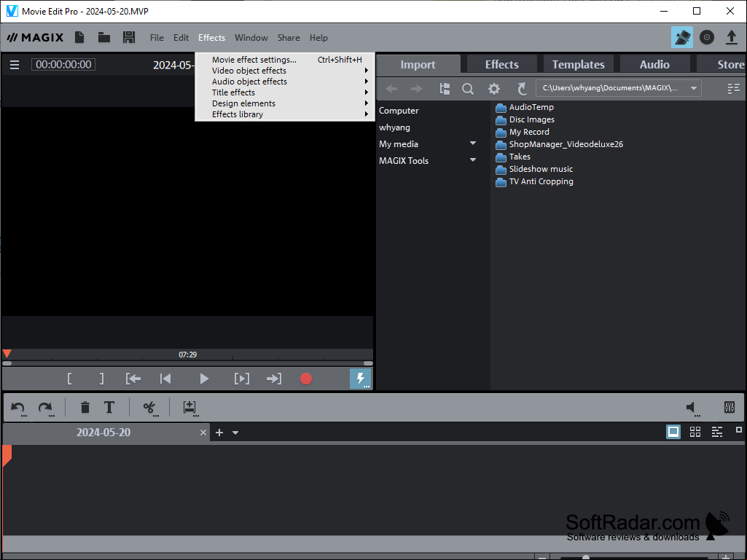Expand Title effects submenu
The width and height of the screenshot is (747, 560).
pyautogui.click(x=285, y=92)
